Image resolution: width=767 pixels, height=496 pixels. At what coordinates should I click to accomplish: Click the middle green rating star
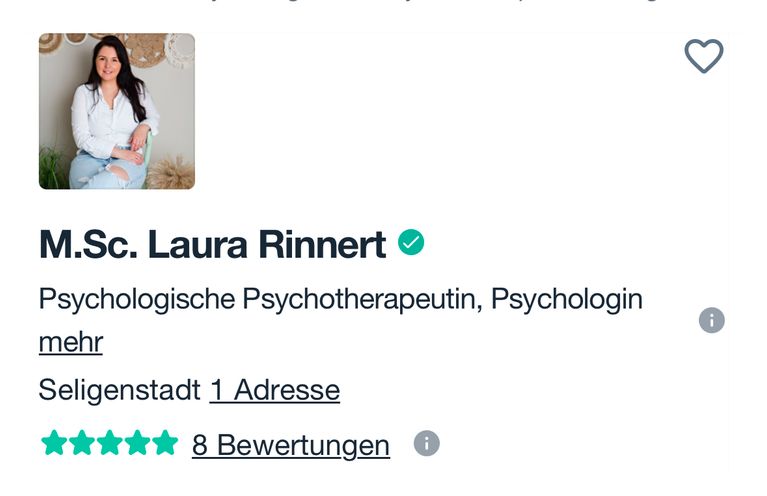(x=110, y=443)
